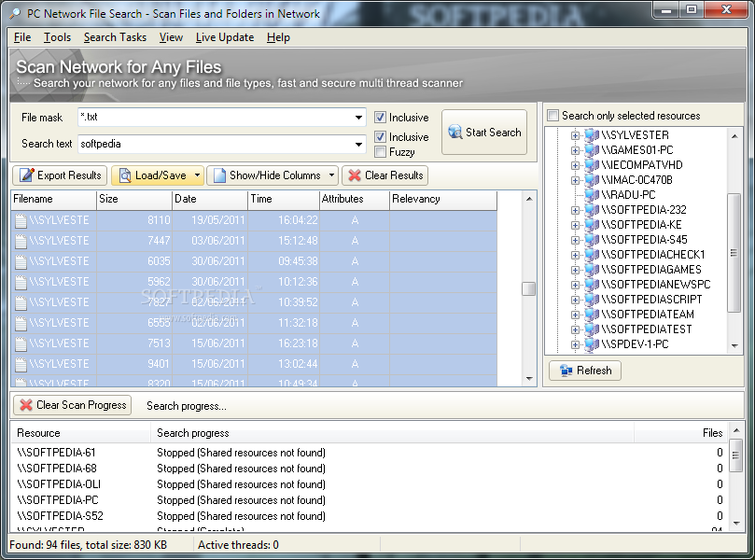755x560 pixels.
Task: Click computer icon for \\IECOMPATVHD
Action: coord(592,165)
